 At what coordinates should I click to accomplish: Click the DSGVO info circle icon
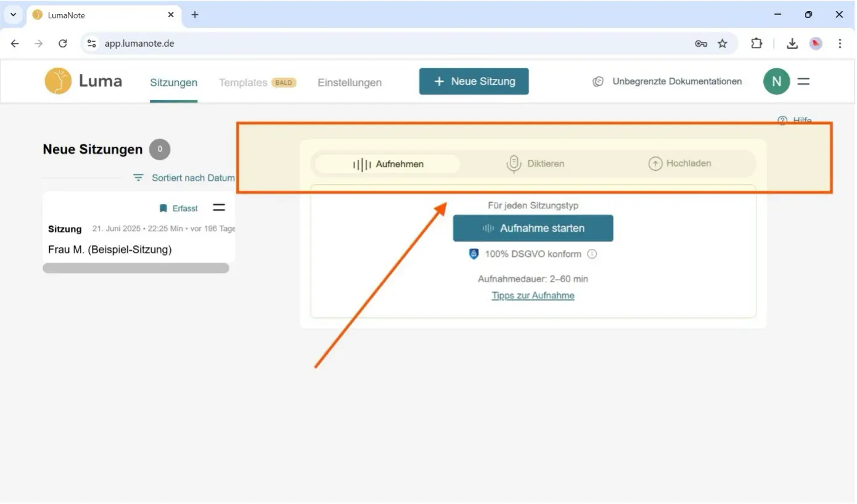[592, 254]
